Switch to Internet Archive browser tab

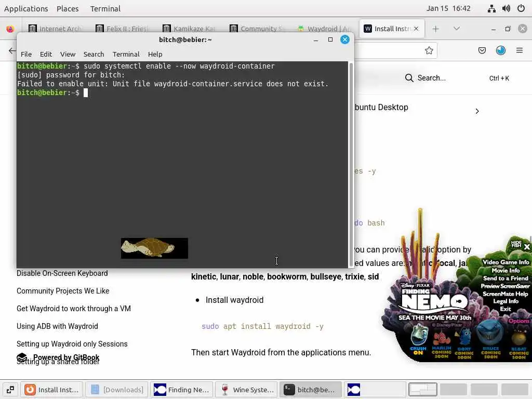[55, 29]
